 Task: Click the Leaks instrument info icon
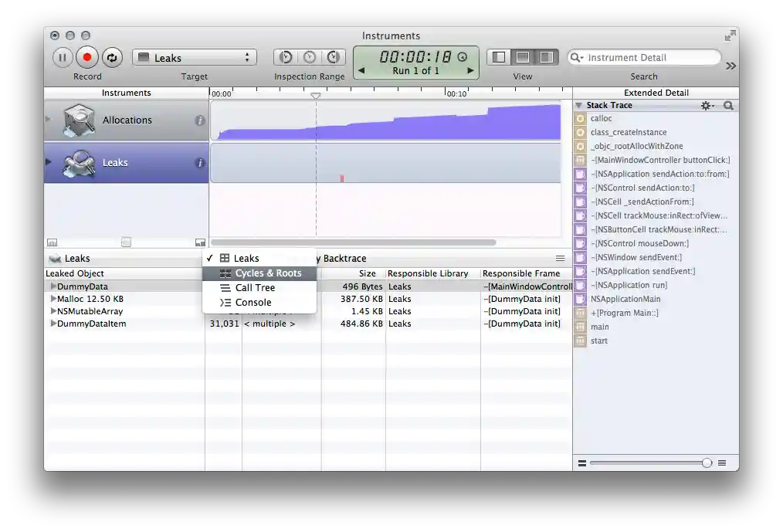pyautogui.click(x=199, y=163)
